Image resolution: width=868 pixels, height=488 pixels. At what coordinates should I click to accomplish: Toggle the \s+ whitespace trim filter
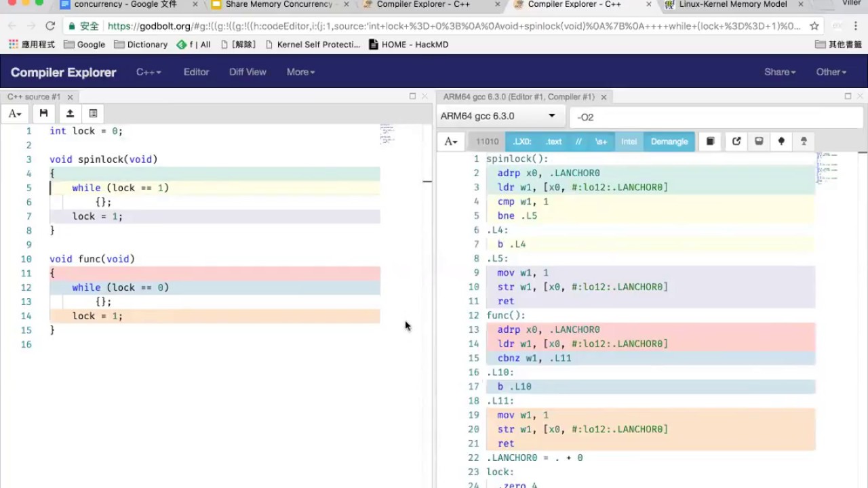pos(601,142)
